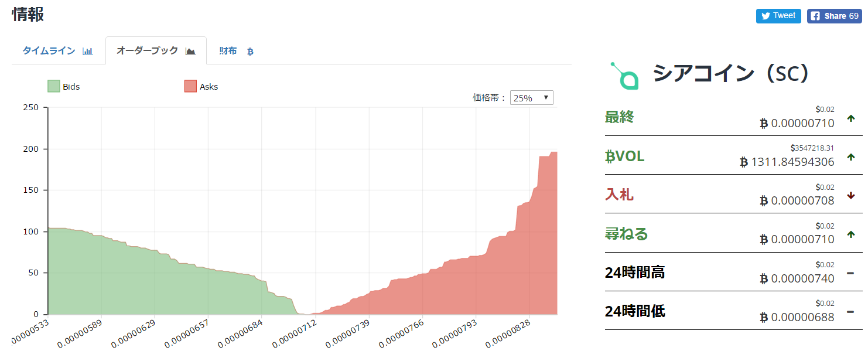Toggle the Bids series in chart legend
This screenshot has width=868, height=354.
tap(71, 87)
